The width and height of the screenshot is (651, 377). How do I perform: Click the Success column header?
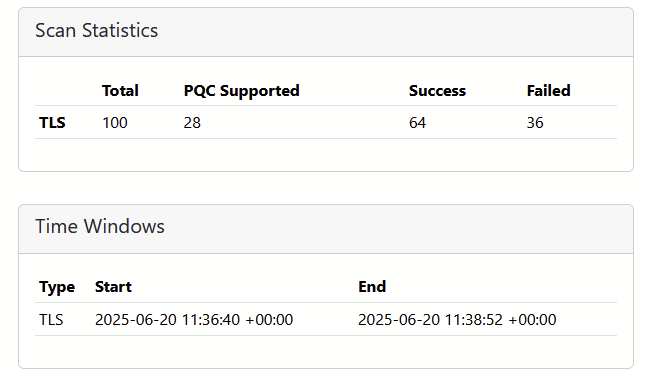pyautogui.click(x=437, y=91)
